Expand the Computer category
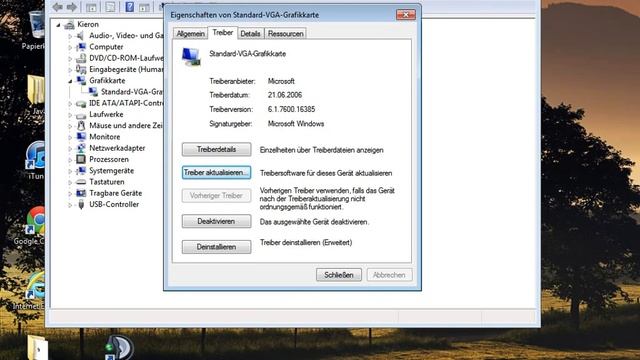This screenshot has width=640, height=360. (70, 47)
